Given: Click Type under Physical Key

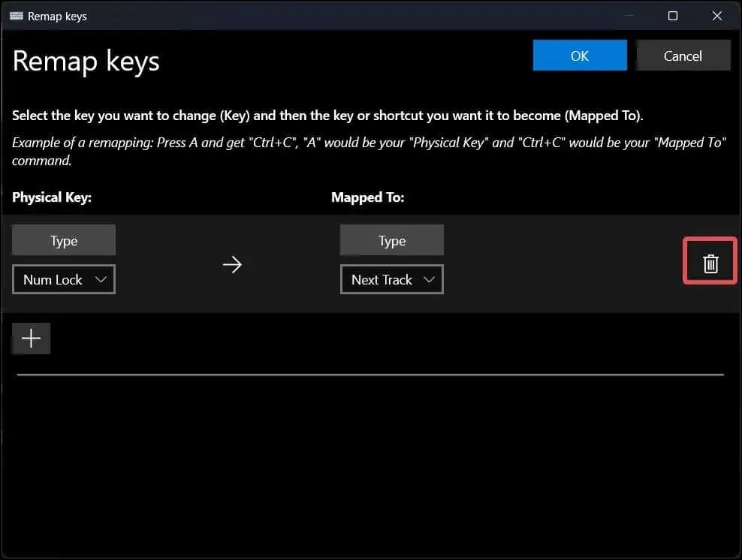Looking at the screenshot, I should (63, 239).
